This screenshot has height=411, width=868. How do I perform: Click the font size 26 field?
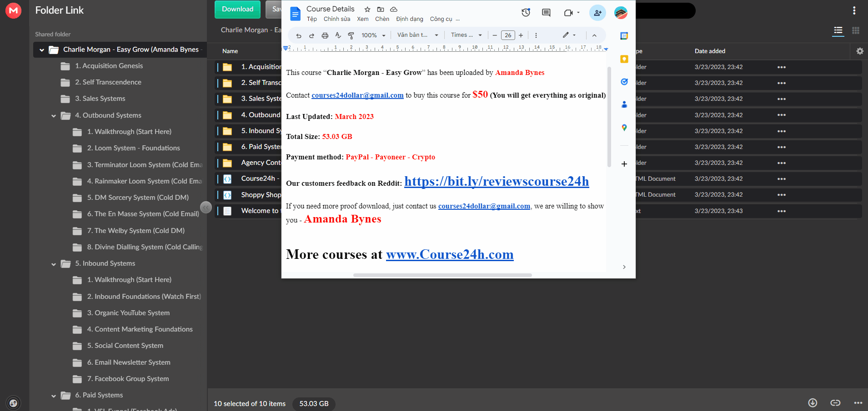click(508, 35)
